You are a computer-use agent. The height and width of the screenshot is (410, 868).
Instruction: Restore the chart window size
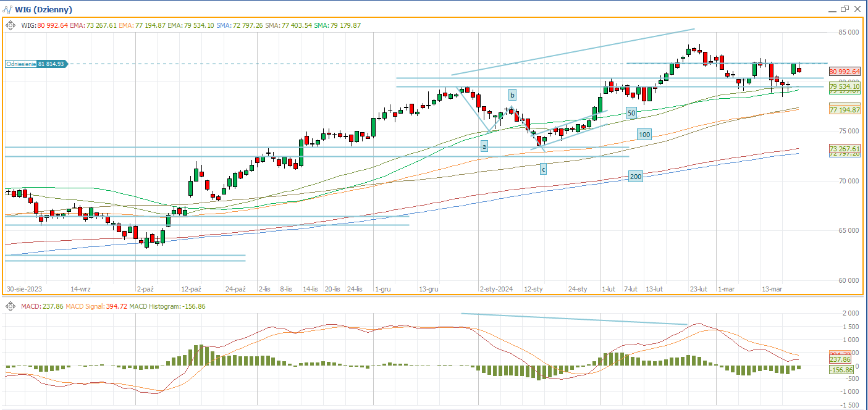point(845,9)
